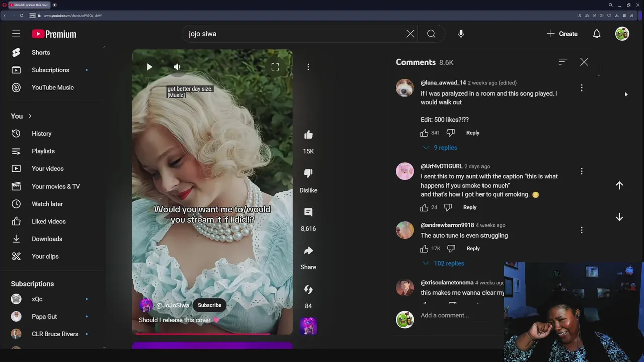Viewport: 644px width, 362px height.
Task: Reply to @Urf4vDTIGURL comment
Action: coord(470,207)
